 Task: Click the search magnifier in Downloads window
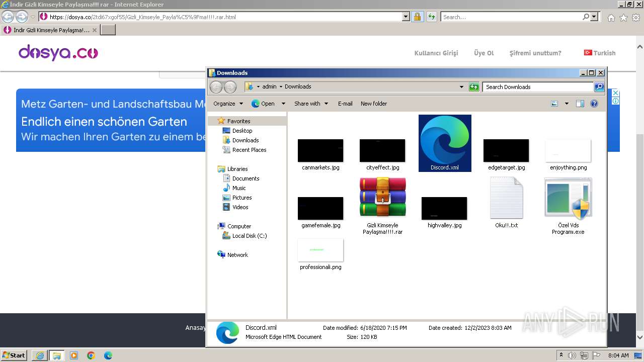tap(599, 87)
